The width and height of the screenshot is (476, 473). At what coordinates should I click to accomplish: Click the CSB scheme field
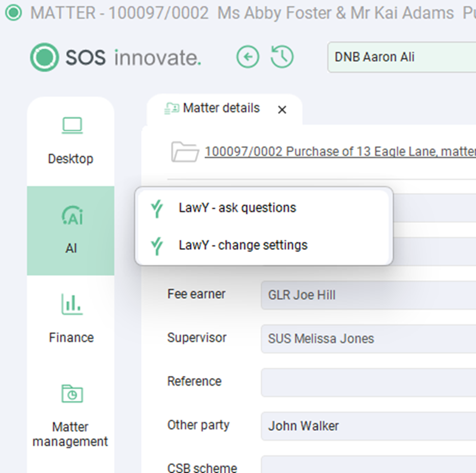tap(368, 464)
